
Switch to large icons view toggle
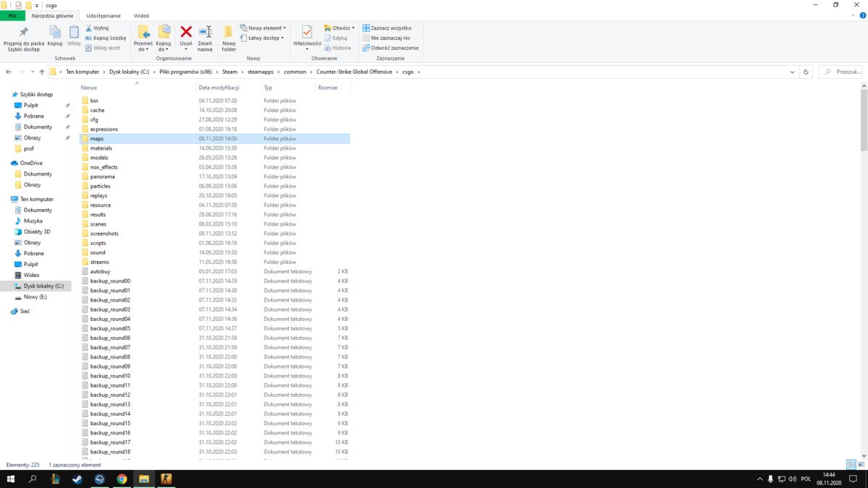coord(862,465)
